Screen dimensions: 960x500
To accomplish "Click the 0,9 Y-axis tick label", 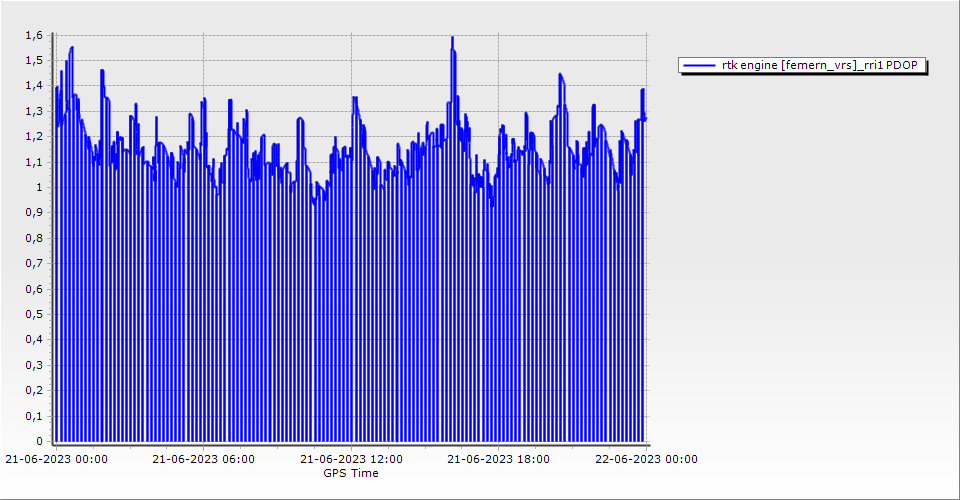I will 34,212.
